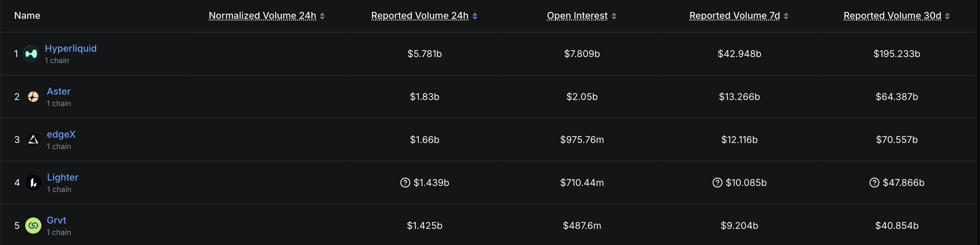Open the Hyperliquid protocol link
980x245 pixels.
click(x=71, y=48)
